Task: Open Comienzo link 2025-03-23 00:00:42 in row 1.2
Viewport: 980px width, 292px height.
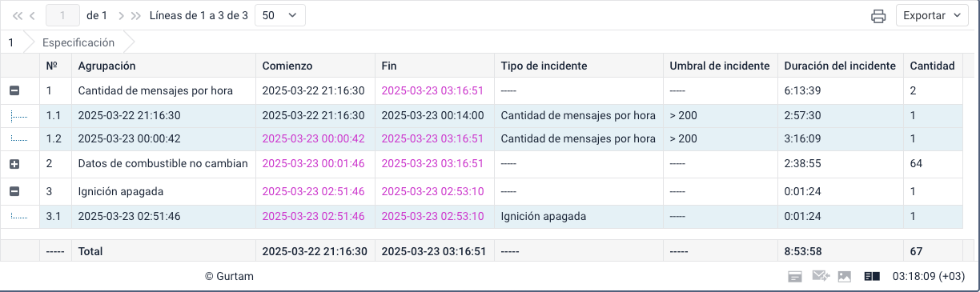Action: (313, 138)
